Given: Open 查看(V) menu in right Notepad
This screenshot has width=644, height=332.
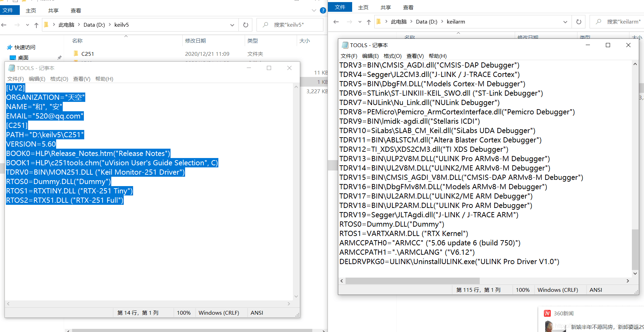Looking at the screenshot, I should [415, 56].
